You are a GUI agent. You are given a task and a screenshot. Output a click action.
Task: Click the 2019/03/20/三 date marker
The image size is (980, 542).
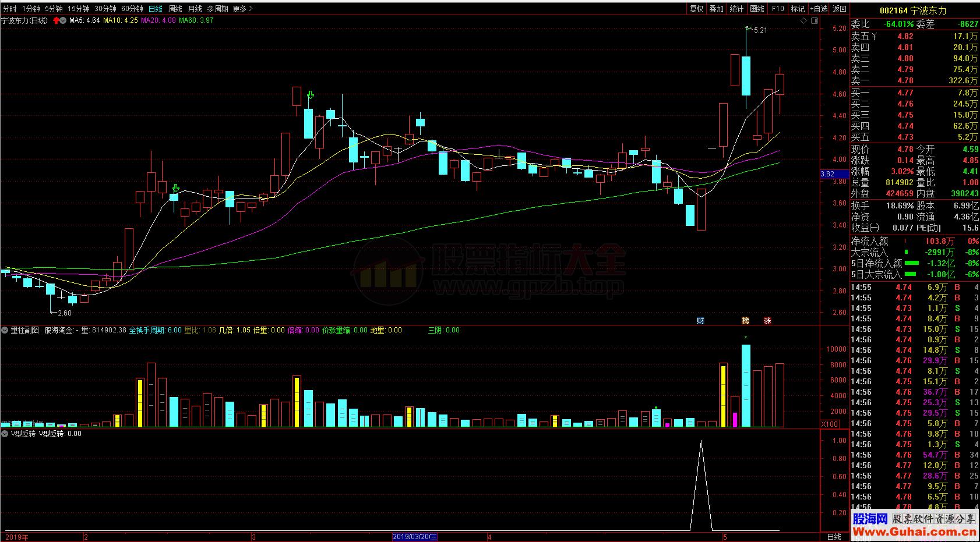tap(415, 537)
